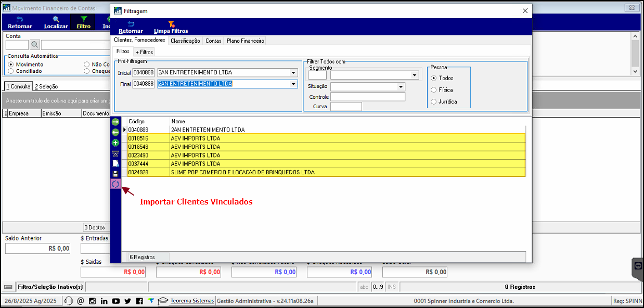Select the Jurídica radio button under Pessoa
Image resolution: width=644 pixels, height=308 pixels.
[x=434, y=101]
